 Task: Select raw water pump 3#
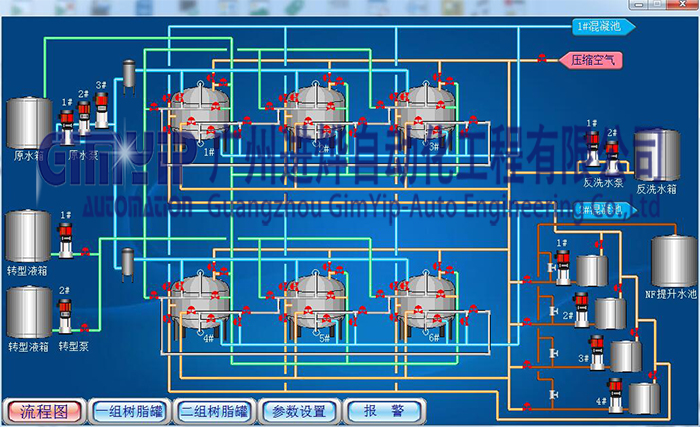(101, 104)
